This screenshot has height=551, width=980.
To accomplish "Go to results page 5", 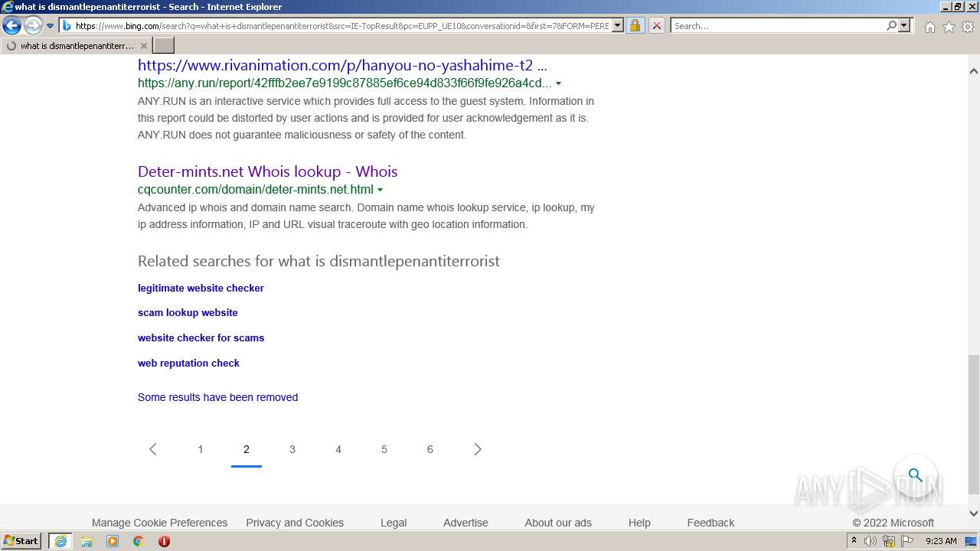I will pyautogui.click(x=384, y=449).
